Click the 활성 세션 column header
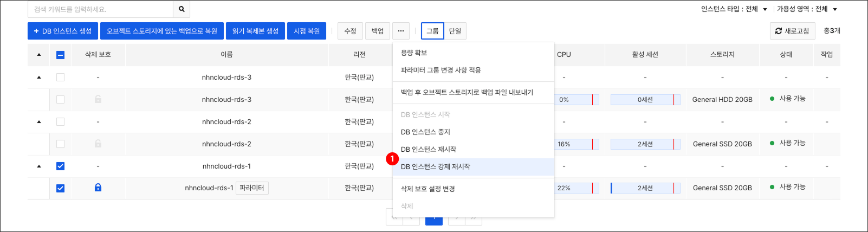This screenshot has height=232, width=868. pos(645,55)
